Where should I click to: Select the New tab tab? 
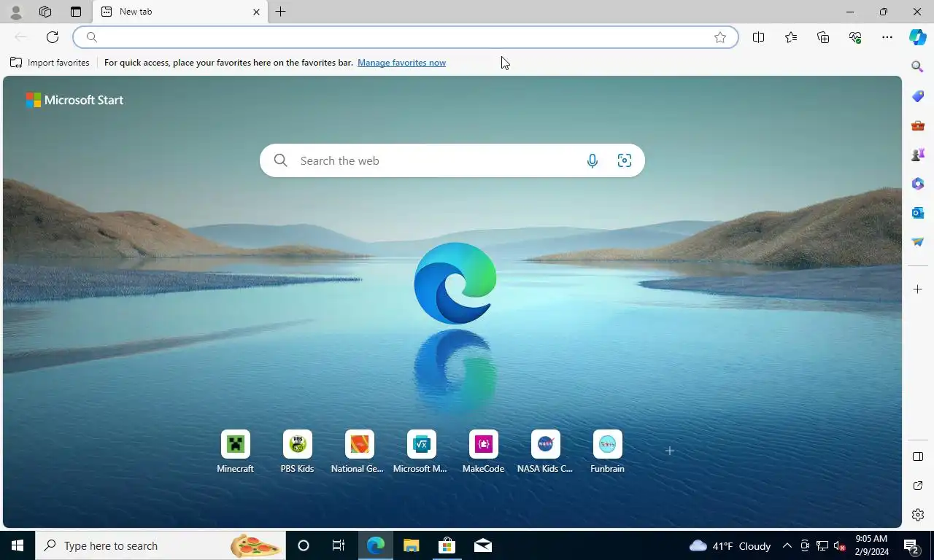pyautogui.click(x=180, y=12)
